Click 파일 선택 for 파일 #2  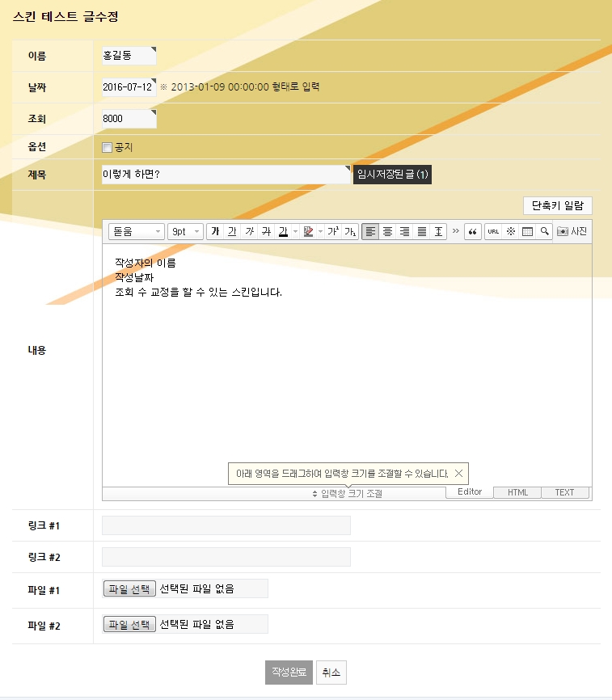point(129,624)
